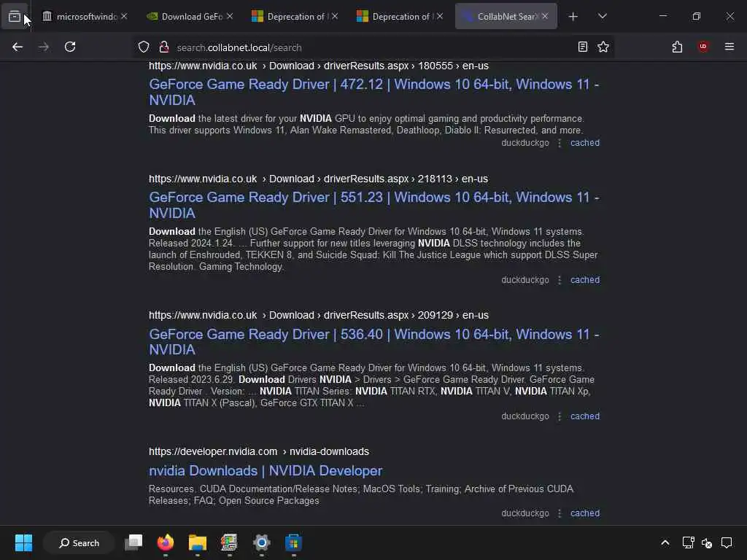Reload the current search page

click(70, 47)
